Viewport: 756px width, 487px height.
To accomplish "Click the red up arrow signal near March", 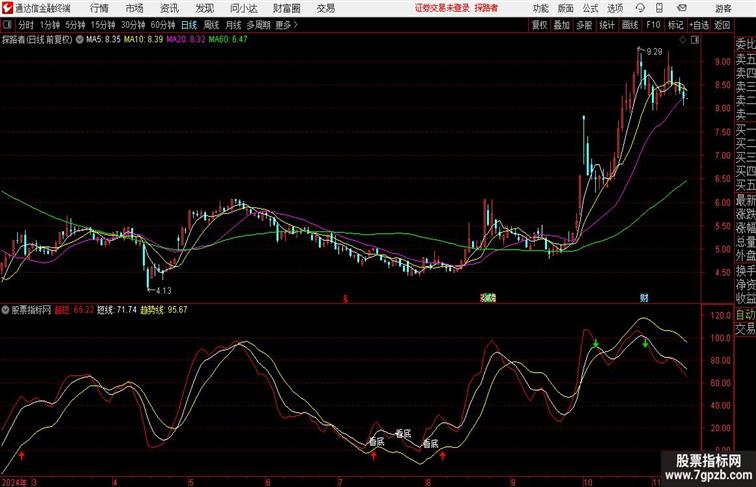I will tap(21, 456).
